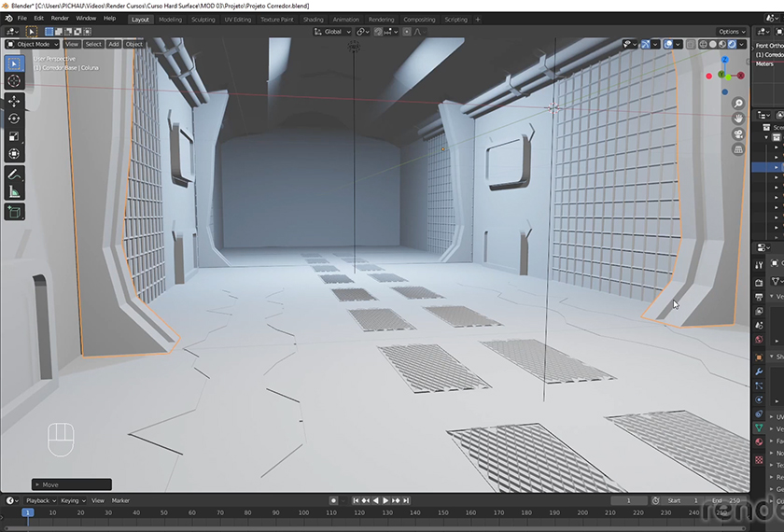Viewport: 784px width, 532px height.
Task: Click the Toggle Camera View icon
Action: click(738, 133)
